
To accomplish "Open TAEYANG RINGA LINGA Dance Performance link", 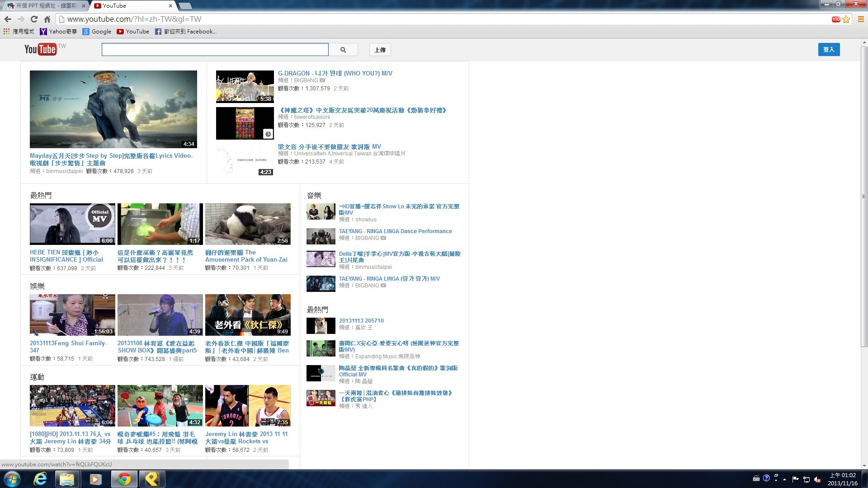I will 396,231.
